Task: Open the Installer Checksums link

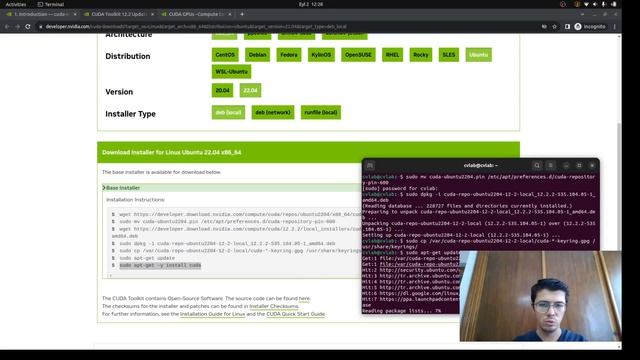Action: coord(273,306)
